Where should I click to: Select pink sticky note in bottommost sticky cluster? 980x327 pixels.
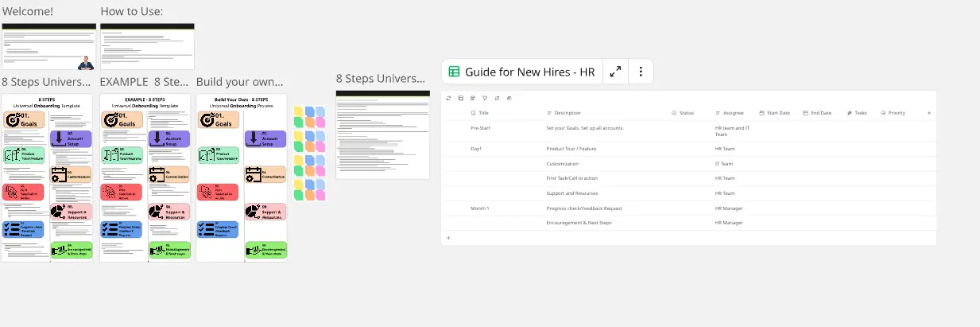320,194
